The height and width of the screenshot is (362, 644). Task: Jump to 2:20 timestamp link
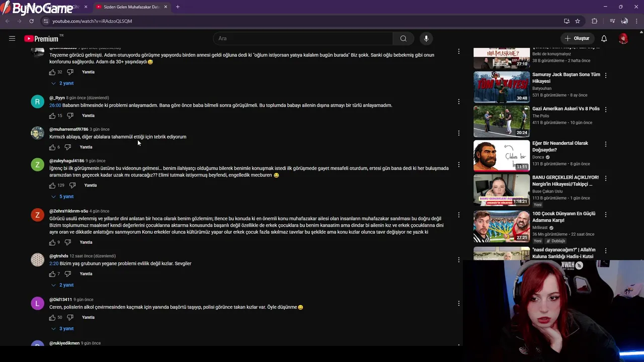pyautogui.click(x=54, y=263)
